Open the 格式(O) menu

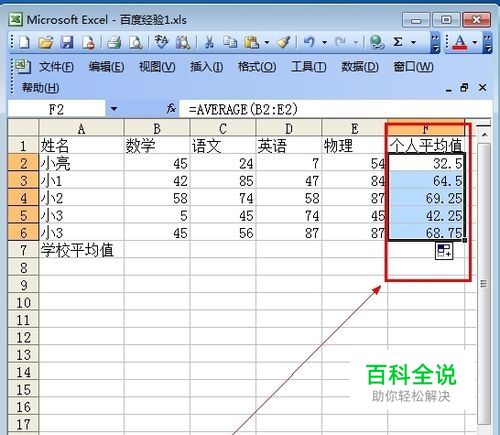(x=257, y=67)
